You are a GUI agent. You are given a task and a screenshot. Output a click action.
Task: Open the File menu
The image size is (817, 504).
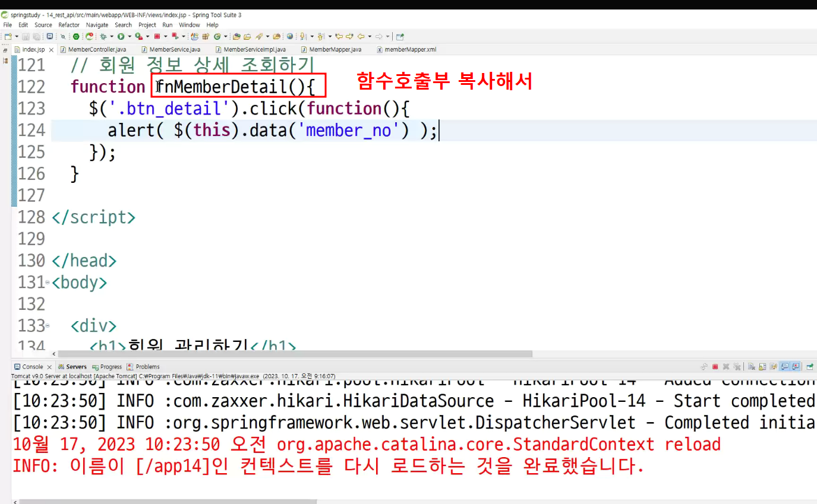pos(8,25)
